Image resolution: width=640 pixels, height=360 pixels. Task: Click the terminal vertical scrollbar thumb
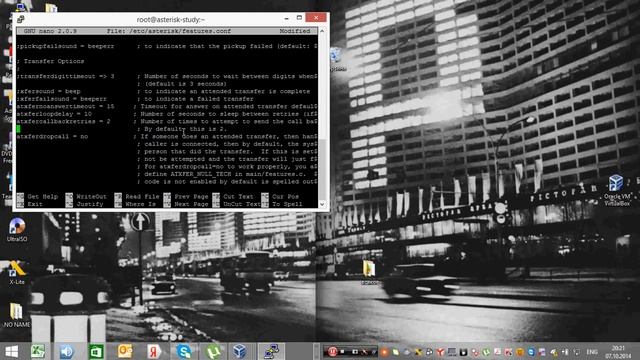click(322, 169)
